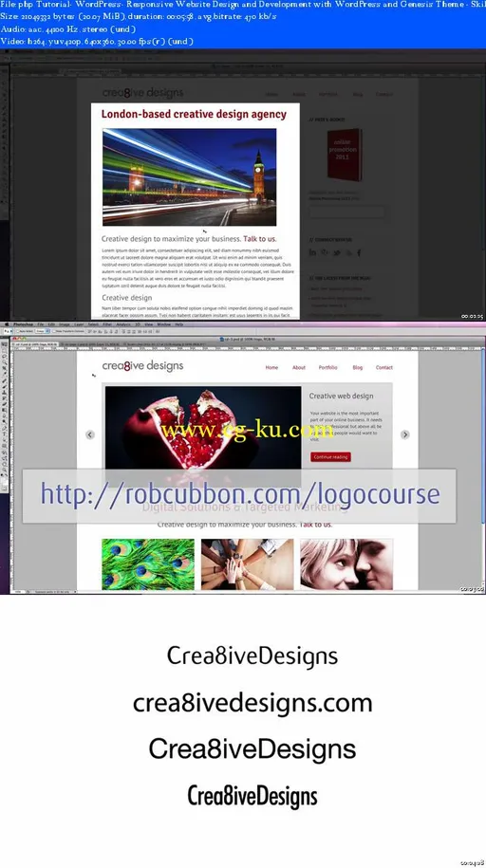Click the Talk to us link in the lightbox
Image resolution: width=486 pixels, height=868 pixels.
259,239
